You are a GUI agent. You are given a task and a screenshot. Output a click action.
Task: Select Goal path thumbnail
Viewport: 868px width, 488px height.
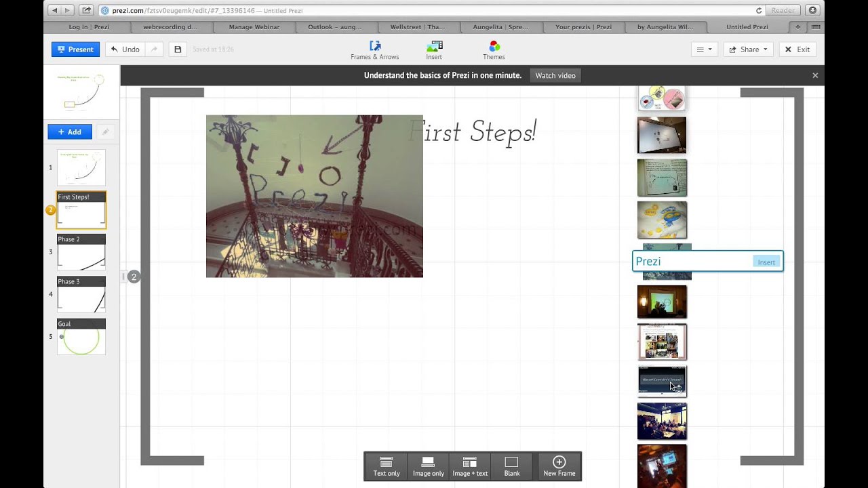[x=81, y=337]
